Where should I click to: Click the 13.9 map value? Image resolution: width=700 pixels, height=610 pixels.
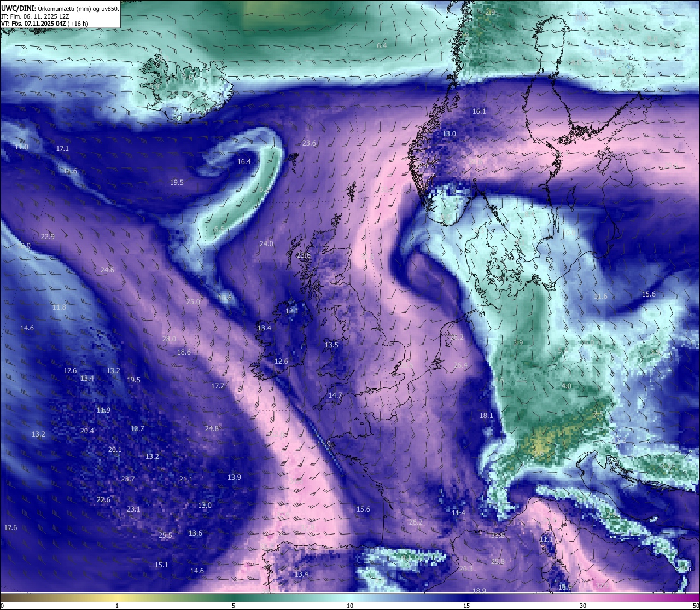click(234, 477)
